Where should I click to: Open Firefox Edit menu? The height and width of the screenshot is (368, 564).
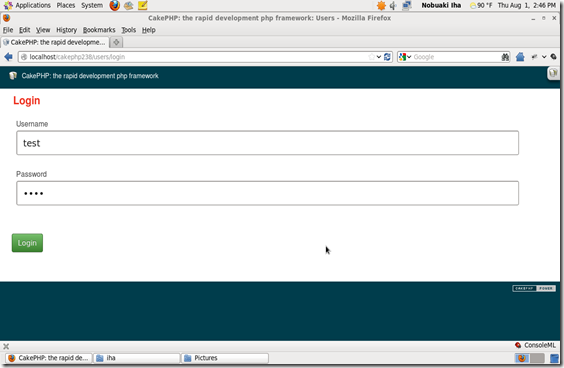(24, 30)
